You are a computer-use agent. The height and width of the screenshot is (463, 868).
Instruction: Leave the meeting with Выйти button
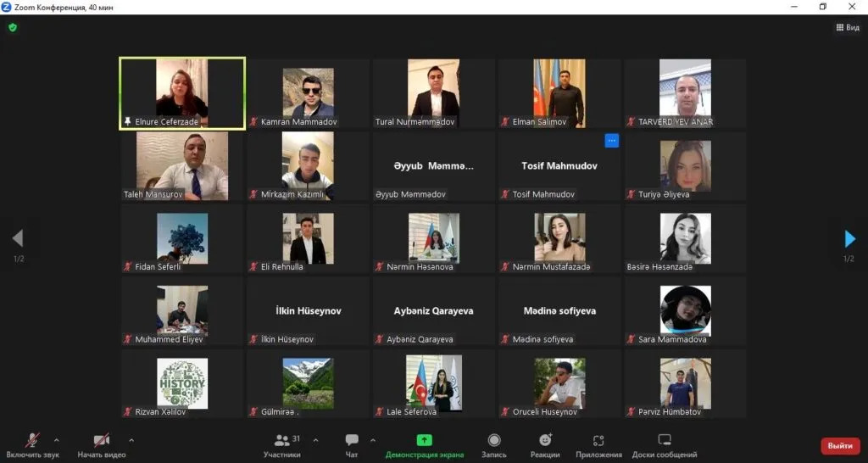click(840, 446)
